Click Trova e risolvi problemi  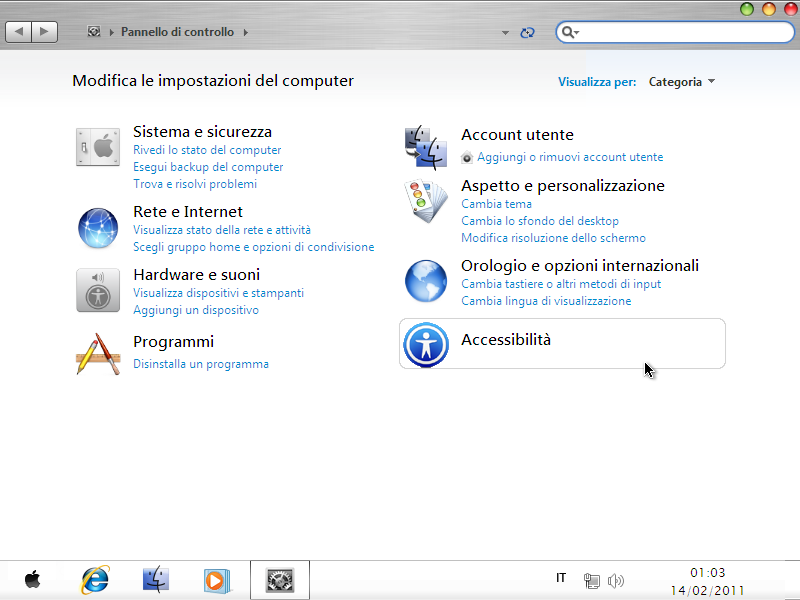point(195,184)
